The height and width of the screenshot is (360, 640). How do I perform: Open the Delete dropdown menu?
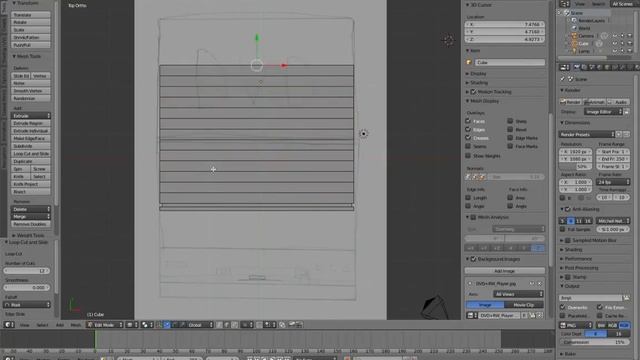[x=31, y=209]
